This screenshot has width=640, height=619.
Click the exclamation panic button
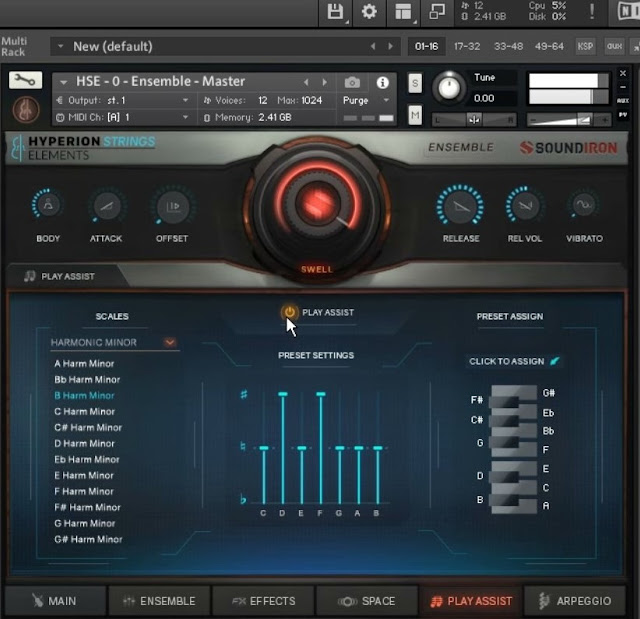tap(592, 11)
